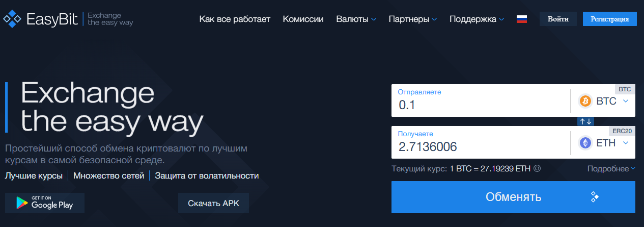Click the orange Bitcoin coin icon
Viewport: 644px width, 227px height.
coord(585,102)
